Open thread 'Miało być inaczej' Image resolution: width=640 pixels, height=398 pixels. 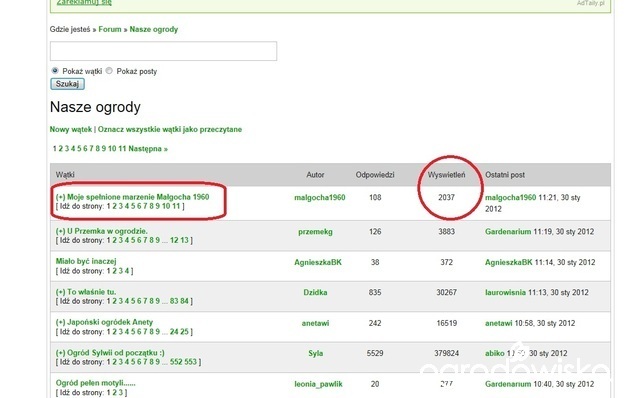[x=86, y=261]
